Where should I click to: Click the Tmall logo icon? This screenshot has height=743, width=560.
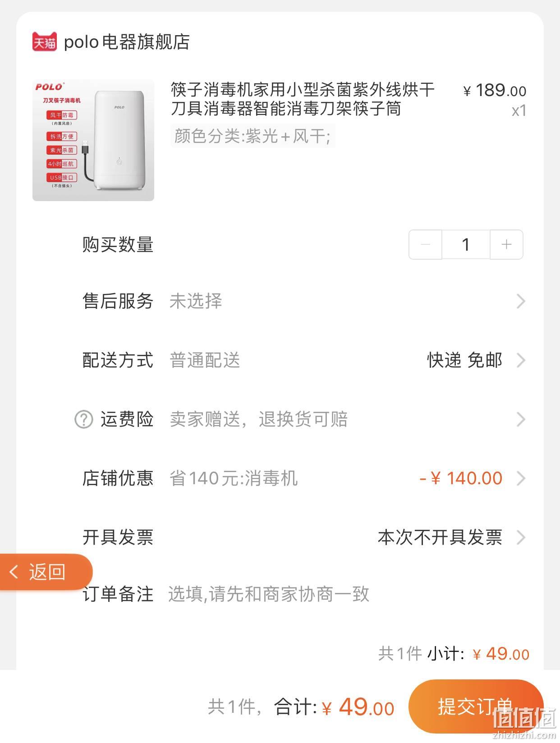pos(45,41)
